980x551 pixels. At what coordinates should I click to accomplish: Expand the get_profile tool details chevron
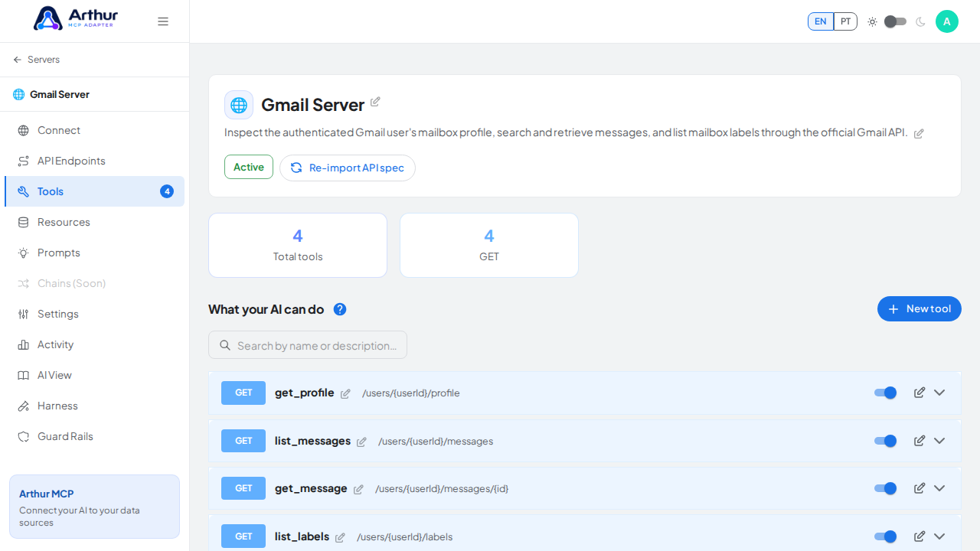[939, 393]
